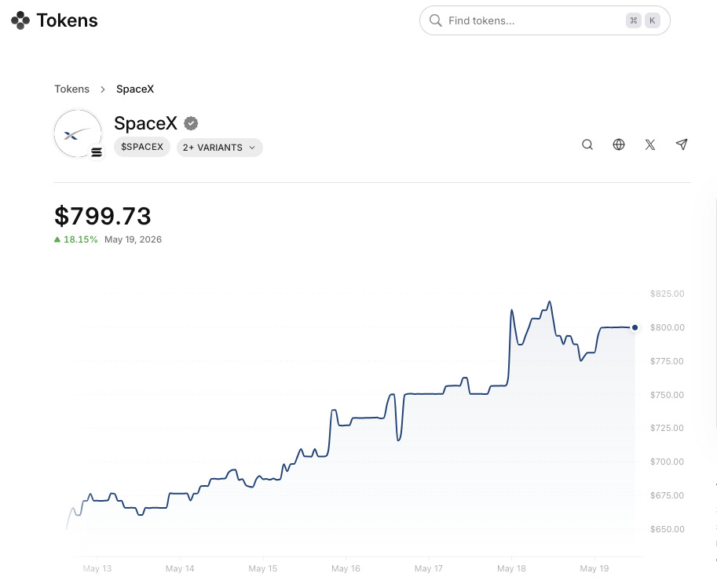Click the May 19 date tick

coord(594,568)
